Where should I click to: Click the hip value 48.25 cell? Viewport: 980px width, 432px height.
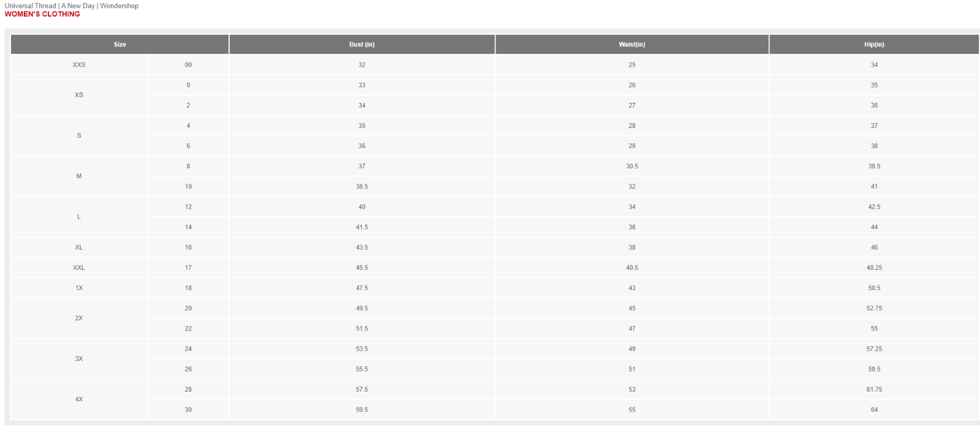[874, 268]
